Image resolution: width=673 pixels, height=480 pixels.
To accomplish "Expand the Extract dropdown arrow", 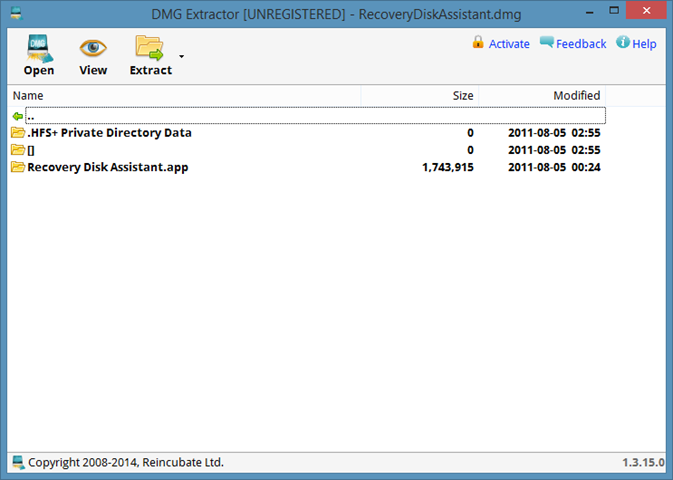I will click(181, 56).
